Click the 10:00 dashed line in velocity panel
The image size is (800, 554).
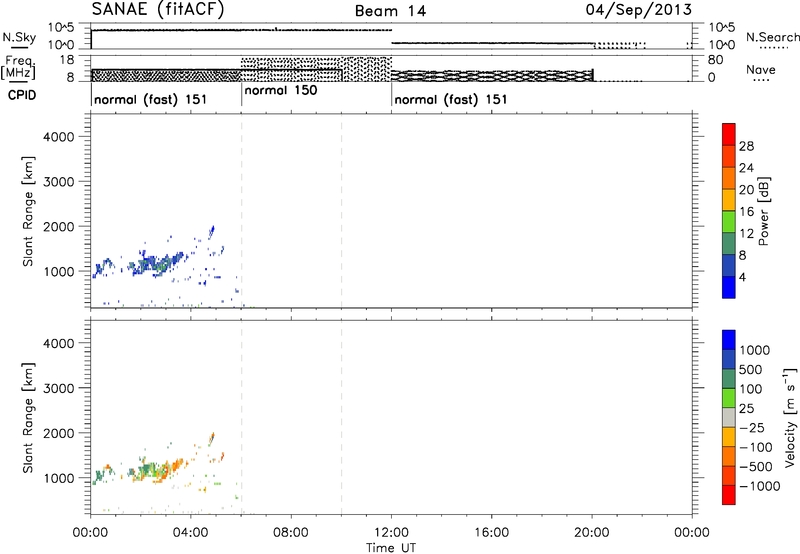click(341, 417)
